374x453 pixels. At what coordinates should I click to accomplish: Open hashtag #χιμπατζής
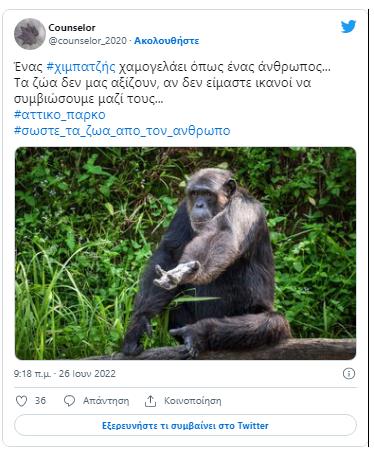tap(81, 67)
